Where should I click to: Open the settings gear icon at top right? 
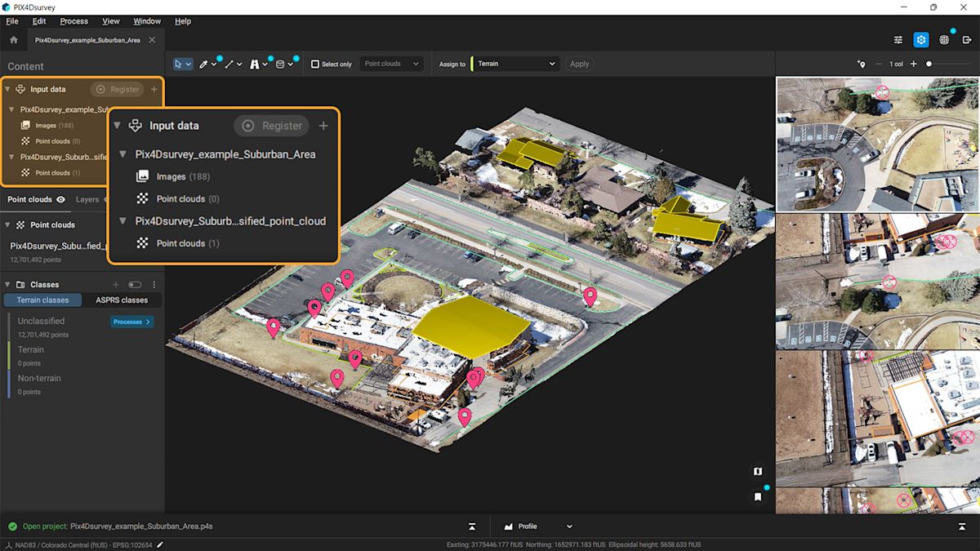921,39
